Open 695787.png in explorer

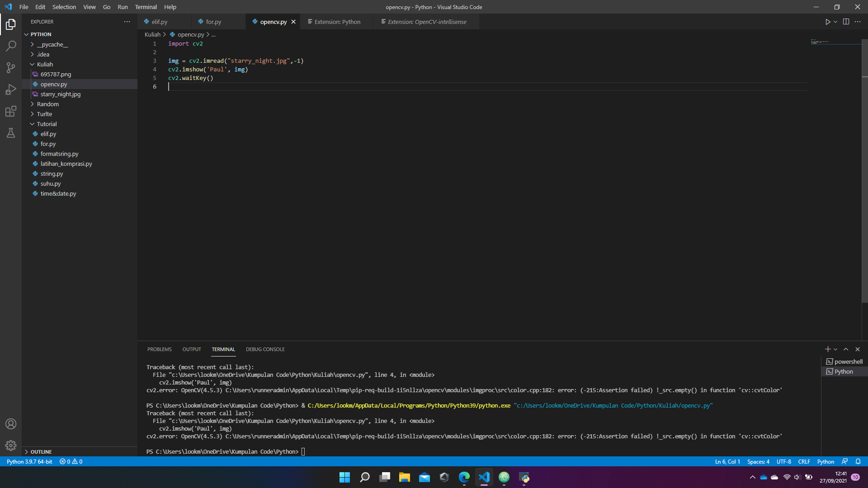click(x=80, y=74)
